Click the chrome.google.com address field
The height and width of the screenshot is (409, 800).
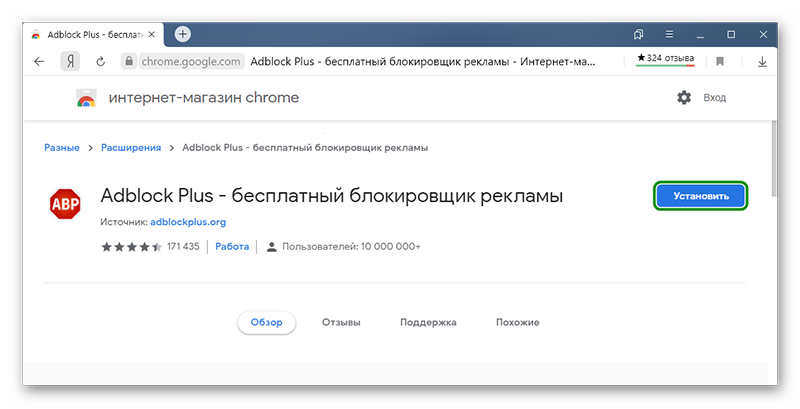[x=191, y=62]
